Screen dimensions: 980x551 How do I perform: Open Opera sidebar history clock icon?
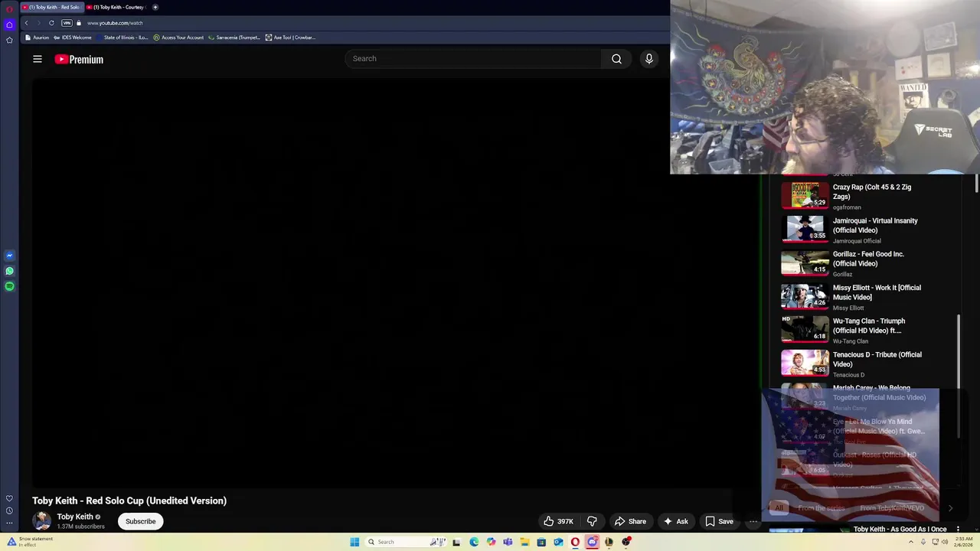pyautogui.click(x=9, y=510)
